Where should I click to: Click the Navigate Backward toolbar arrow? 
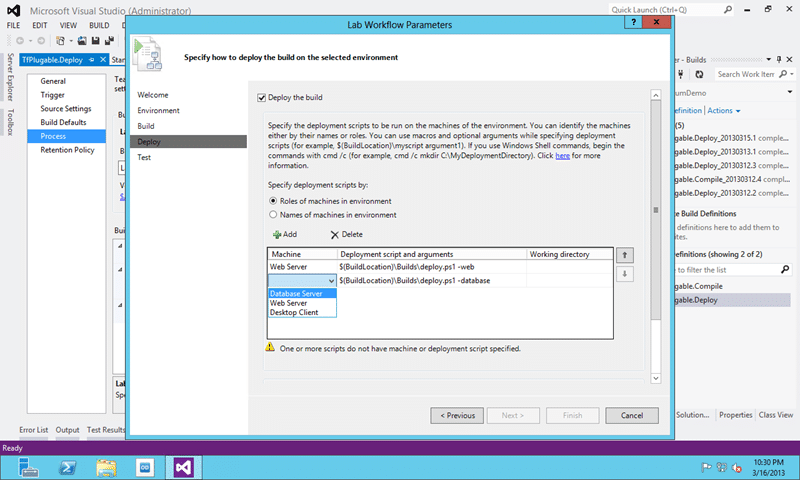[x=20, y=41]
